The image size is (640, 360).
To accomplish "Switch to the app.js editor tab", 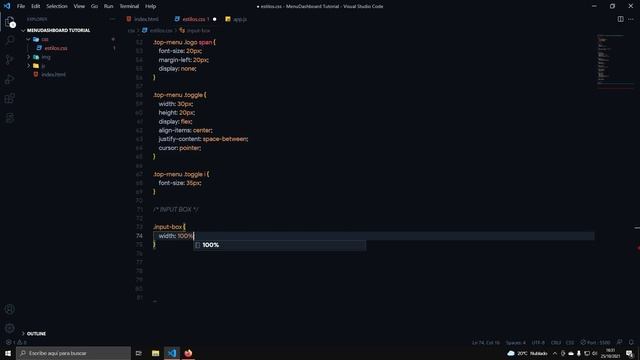I will coord(236,19).
